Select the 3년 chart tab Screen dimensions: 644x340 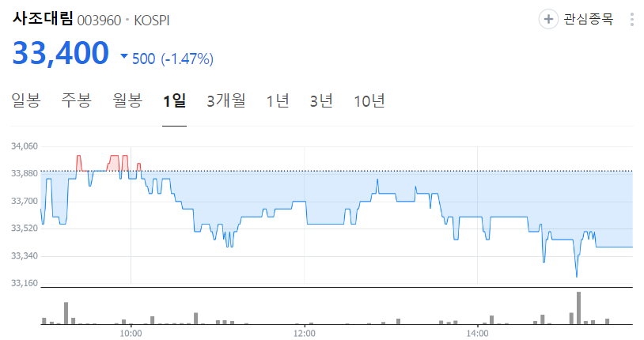point(321,100)
